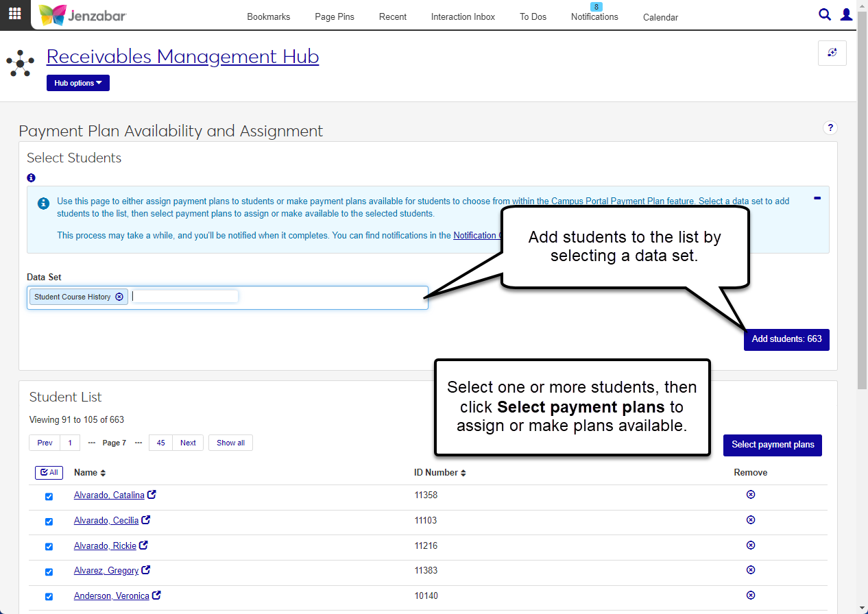Click the vertical page scrollbar
868x614 pixels.
[x=862, y=206]
